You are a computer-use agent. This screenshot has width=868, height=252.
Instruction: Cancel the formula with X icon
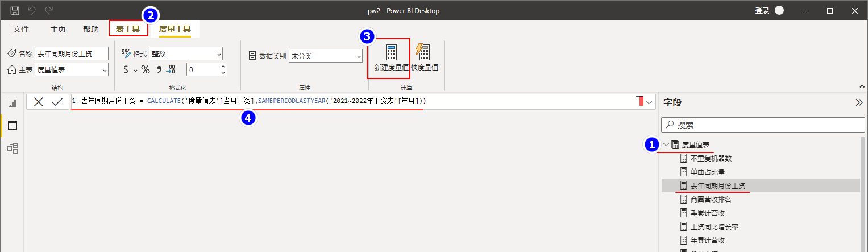click(39, 102)
